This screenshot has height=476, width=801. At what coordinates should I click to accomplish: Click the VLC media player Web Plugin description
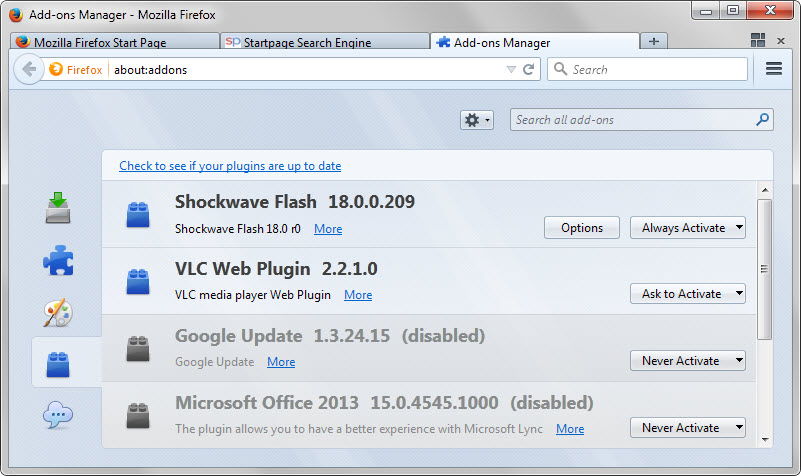(x=253, y=295)
